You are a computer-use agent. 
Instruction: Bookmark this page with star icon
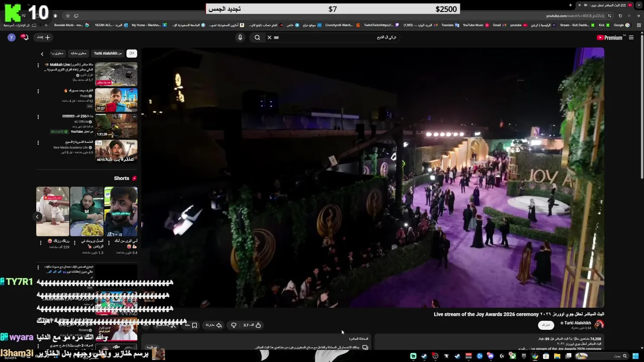click(x=67, y=16)
